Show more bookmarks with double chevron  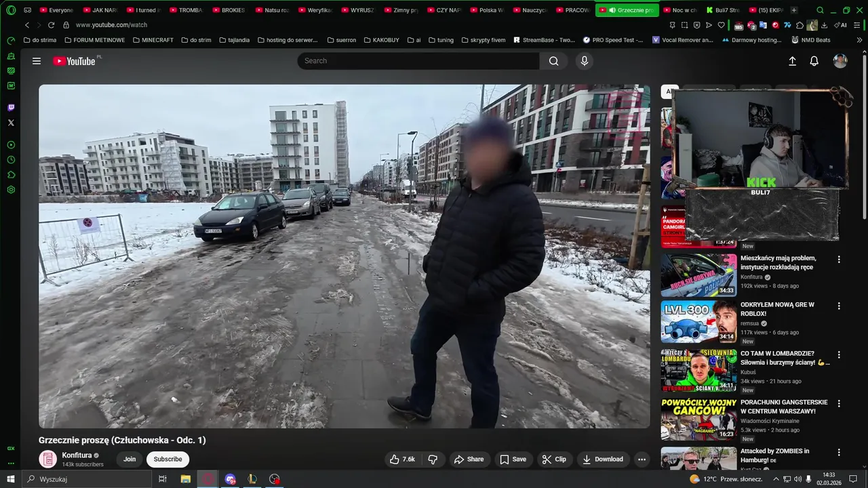[x=859, y=40]
